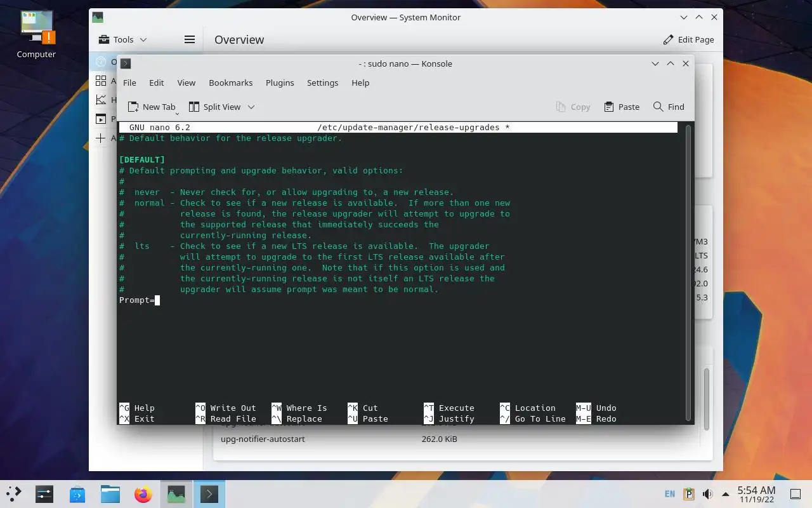
Task: Click the Konsole terminal window icon
Action: pos(126,63)
